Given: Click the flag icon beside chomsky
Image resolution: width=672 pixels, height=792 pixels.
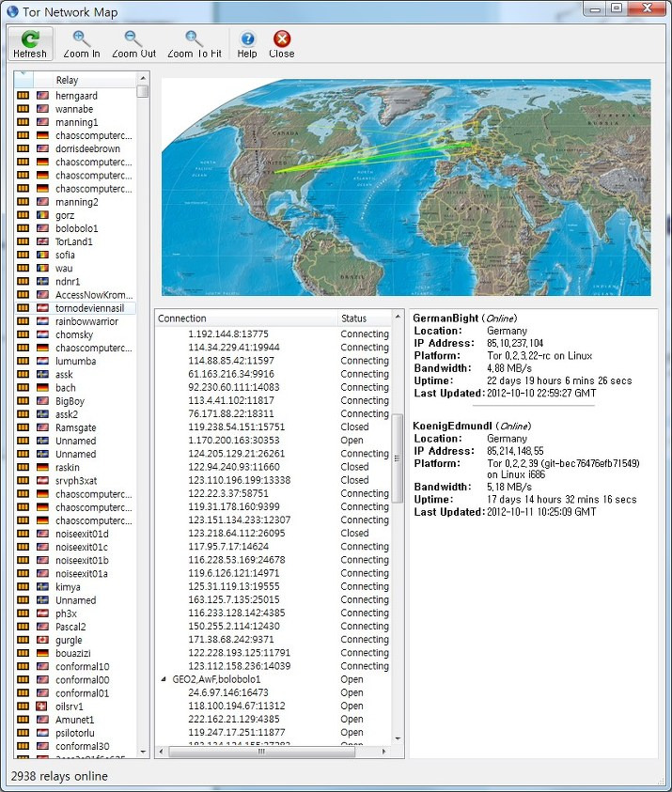Looking at the screenshot, I should (42, 334).
